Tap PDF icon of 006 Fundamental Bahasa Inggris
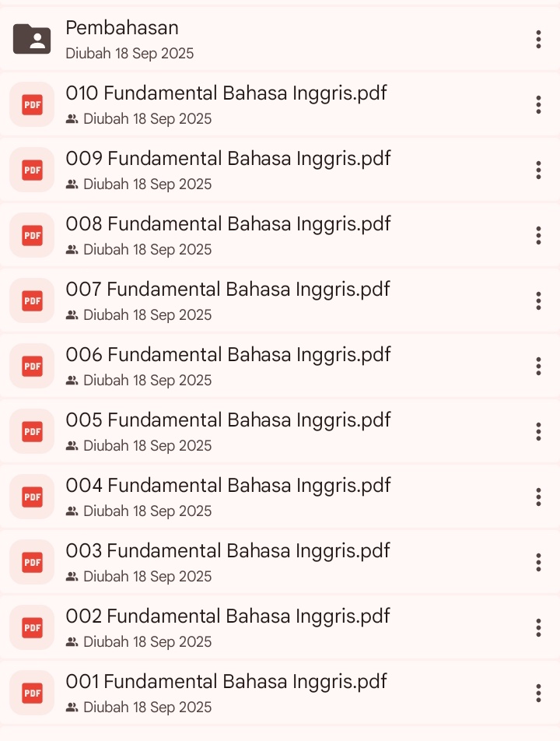This screenshot has width=560, height=741. pos(32,366)
